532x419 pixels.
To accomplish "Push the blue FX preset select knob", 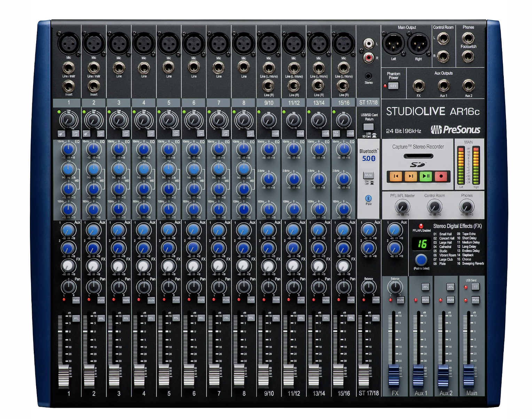I will (421, 260).
